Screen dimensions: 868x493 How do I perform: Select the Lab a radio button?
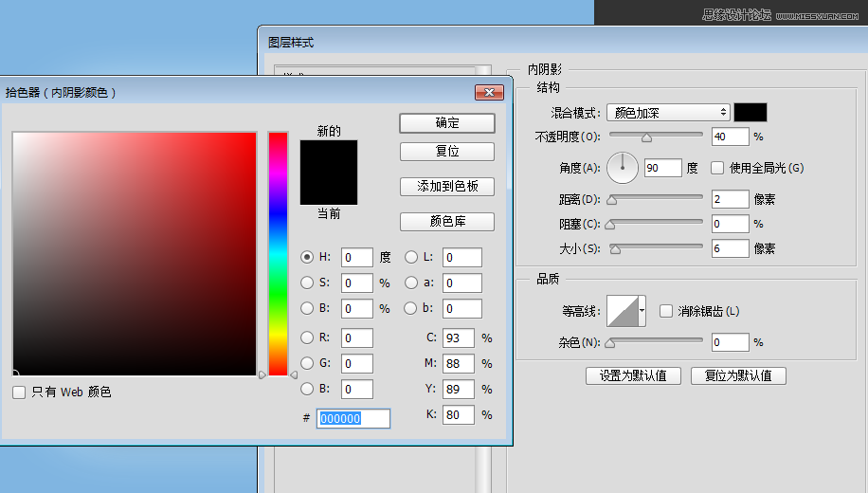point(410,283)
